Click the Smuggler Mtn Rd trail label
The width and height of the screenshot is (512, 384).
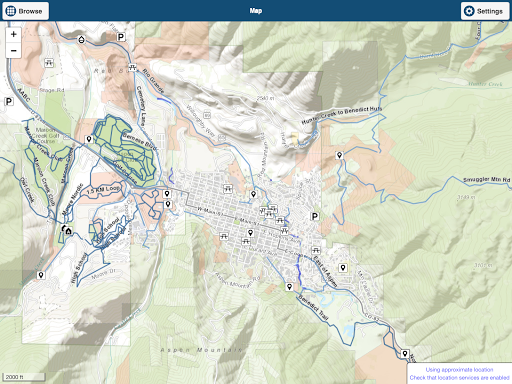[486, 180]
